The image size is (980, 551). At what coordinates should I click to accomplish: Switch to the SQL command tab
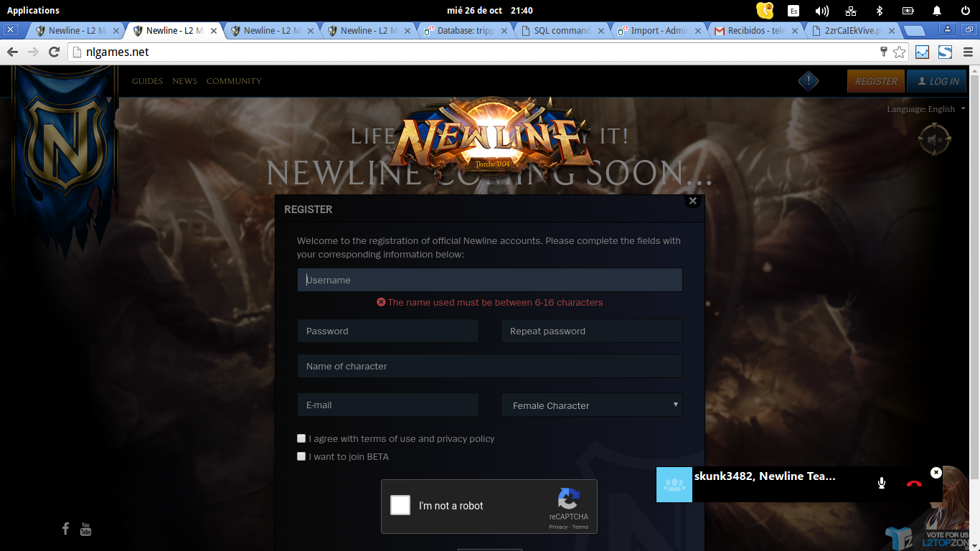coord(564,31)
